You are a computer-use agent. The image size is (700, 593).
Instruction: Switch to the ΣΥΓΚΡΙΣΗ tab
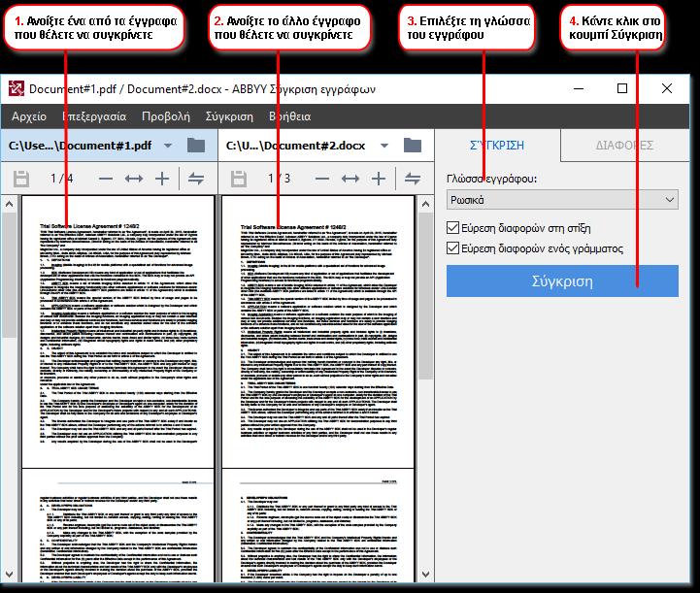pyautogui.click(x=497, y=146)
